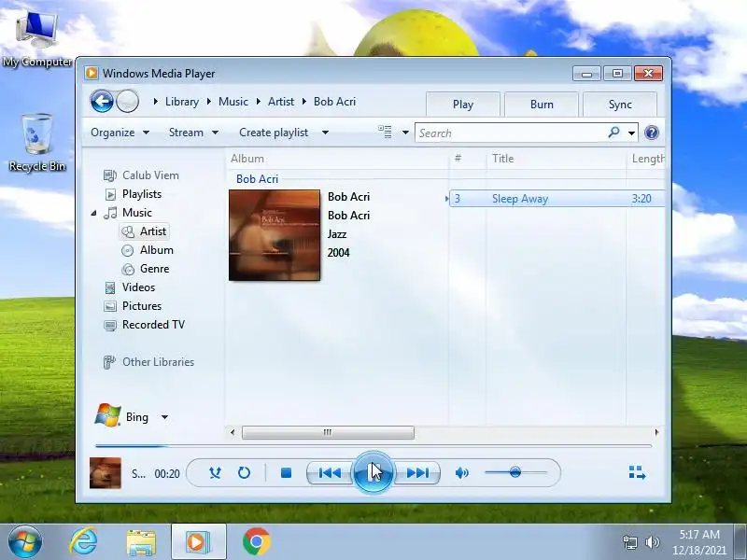Click the search magnifier icon
This screenshot has height=560, width=747.
point(614,132)
